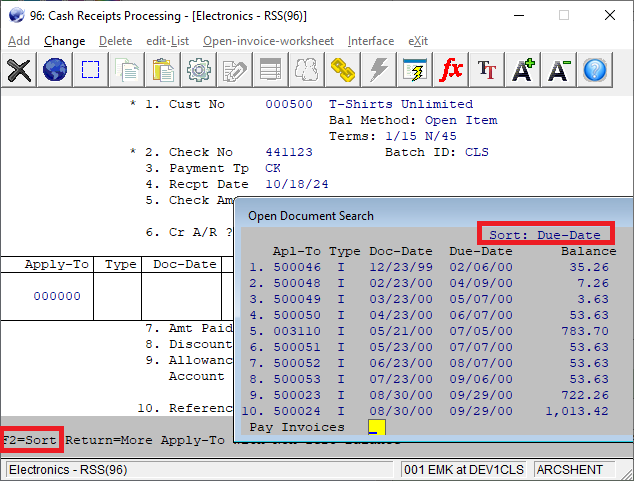This screenshot has width=634, height=481.
Task: Click the 001 EMK at DEV1CLS status field
Action: click(x=464, y=470)
